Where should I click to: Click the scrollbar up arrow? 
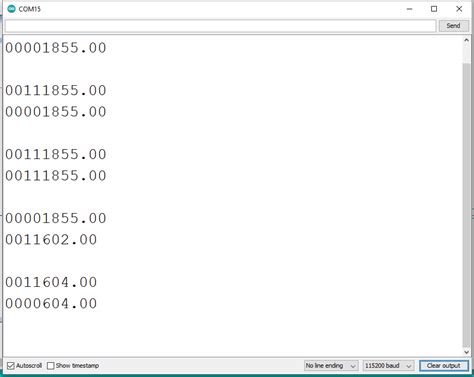466,40
